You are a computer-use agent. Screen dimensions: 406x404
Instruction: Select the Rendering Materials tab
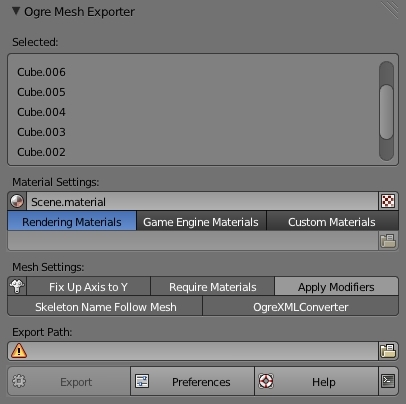(x=72, y=222)
